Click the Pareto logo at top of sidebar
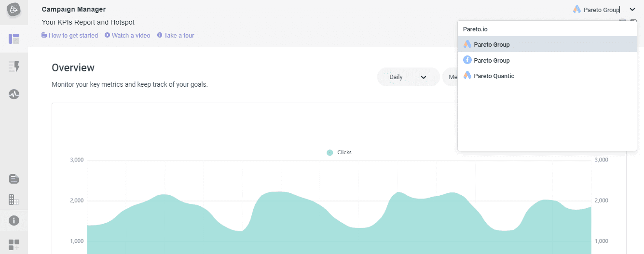644x254 pixels. (14, 10)
